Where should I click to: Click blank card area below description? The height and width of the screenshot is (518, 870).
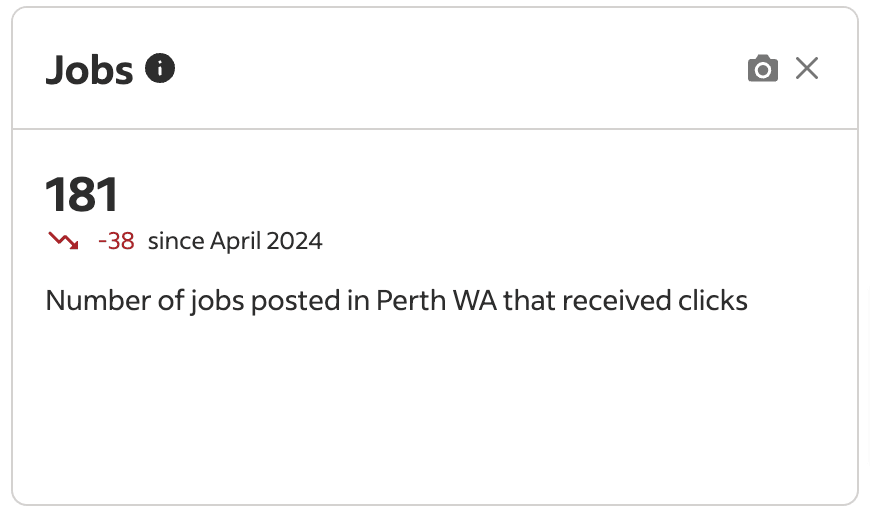coord(434,410)
